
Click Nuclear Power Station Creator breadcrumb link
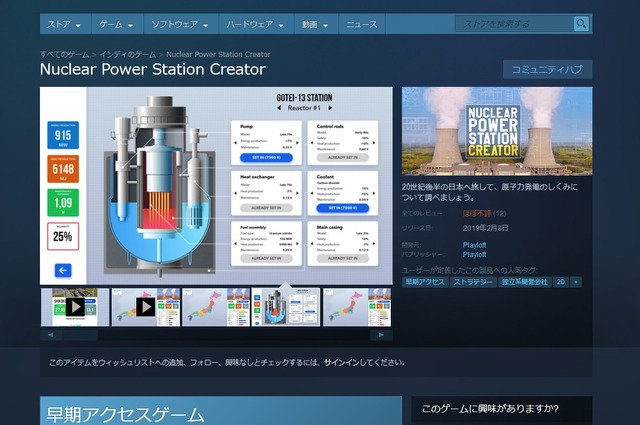[218, 54]
